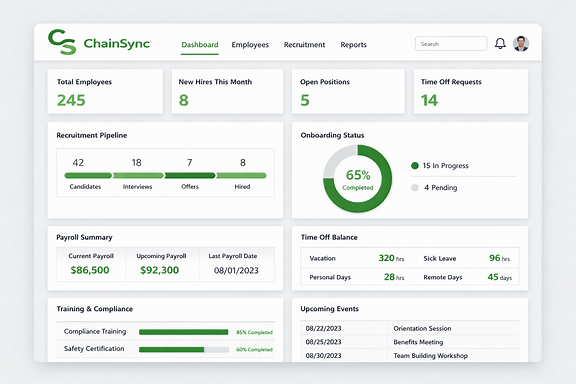Click the Open Positions value 5
This screenshot has height=384, width=576.
[305, 100]
